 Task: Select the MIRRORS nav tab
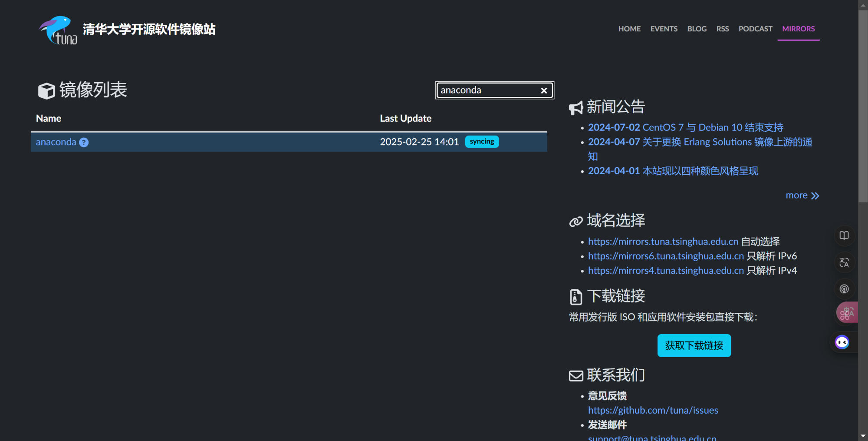click(x=798, y=29)
